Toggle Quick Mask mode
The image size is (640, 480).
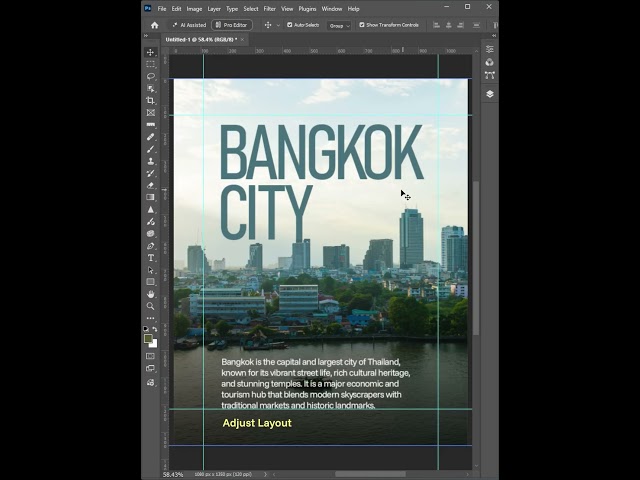point(151,356)
